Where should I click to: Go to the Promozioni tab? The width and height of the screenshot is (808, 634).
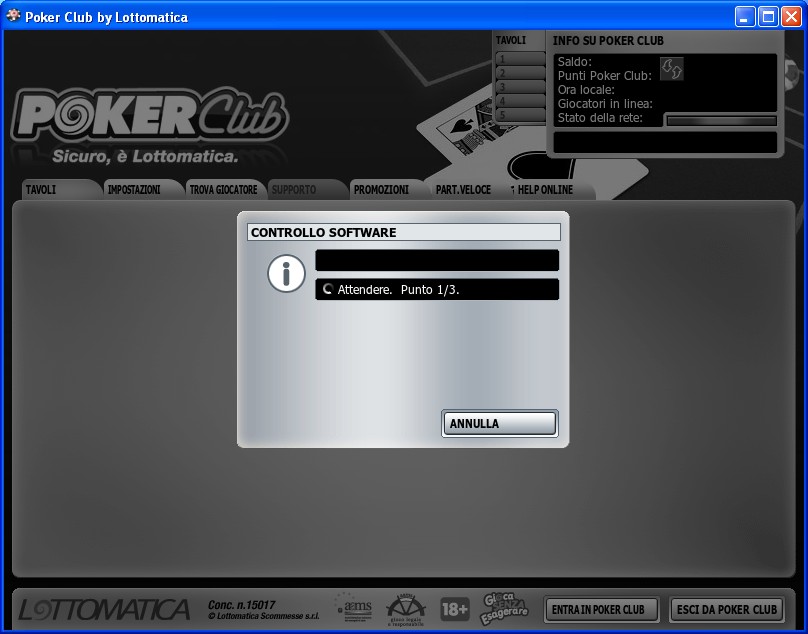(x=386, y=189)
